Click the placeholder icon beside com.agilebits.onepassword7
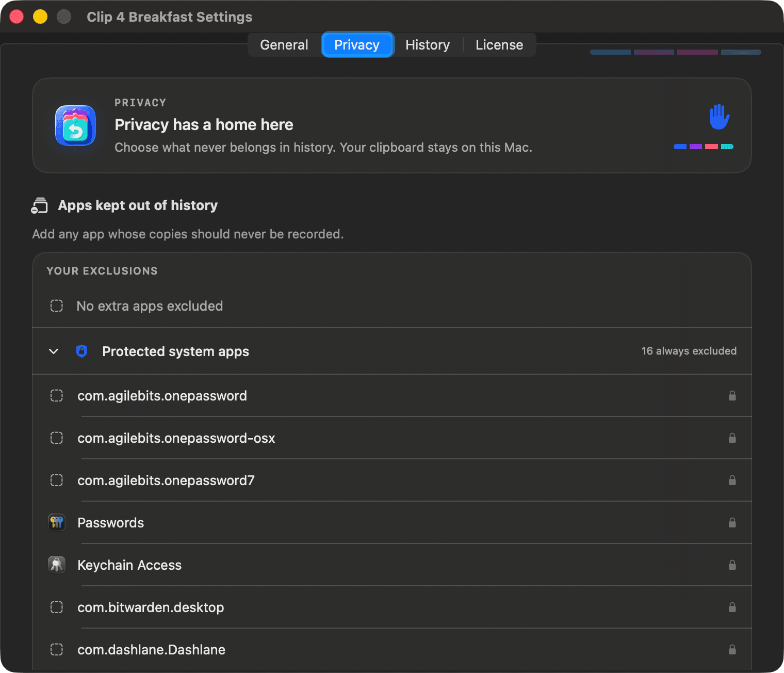 point(57,480)
